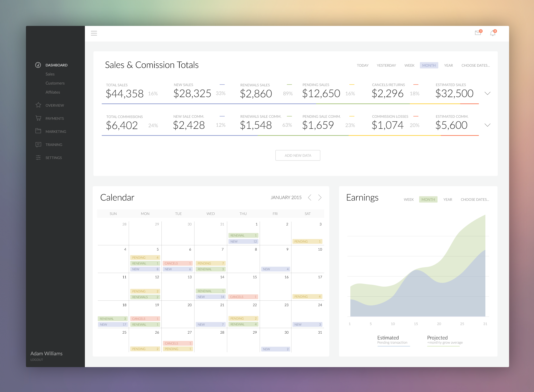Click the Total Sales value $44,358
The height and width of the screenshot is (392, 534).
[x=124, y=94]
